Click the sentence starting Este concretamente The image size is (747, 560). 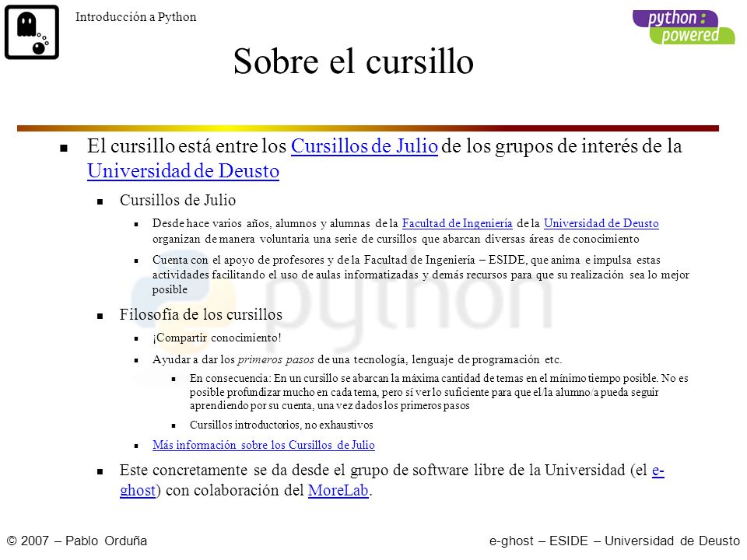coord(392,480)
